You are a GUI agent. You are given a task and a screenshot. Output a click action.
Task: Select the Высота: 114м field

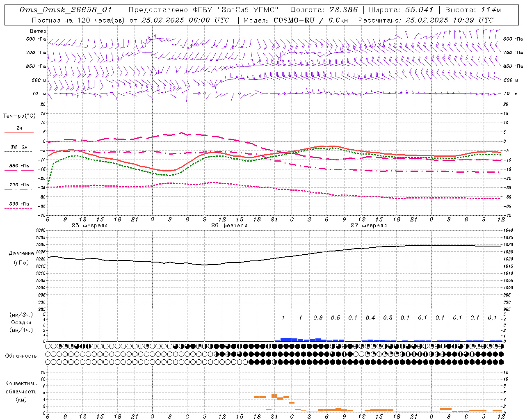[473, 10]
